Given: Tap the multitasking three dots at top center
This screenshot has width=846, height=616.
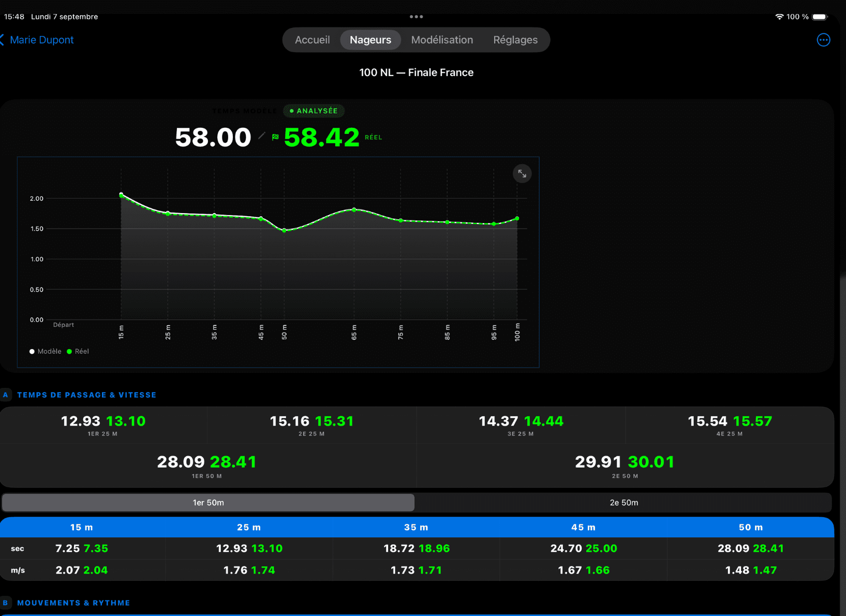Looking at the screenshot, I should (x=417, y=17).
